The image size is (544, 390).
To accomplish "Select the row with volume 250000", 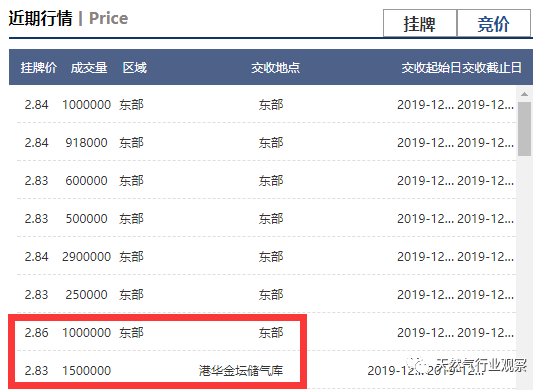I will click(266, 294).
